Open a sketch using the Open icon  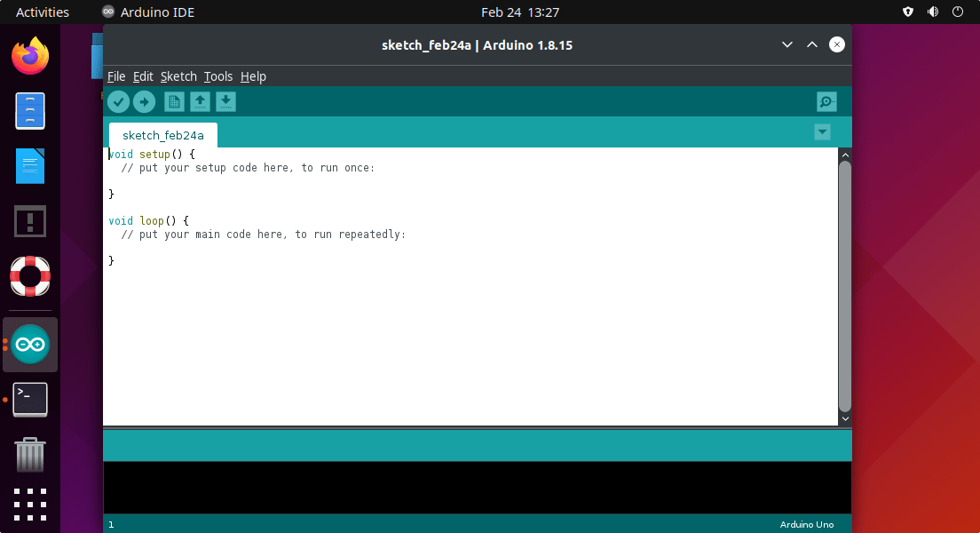pos(201,102)
